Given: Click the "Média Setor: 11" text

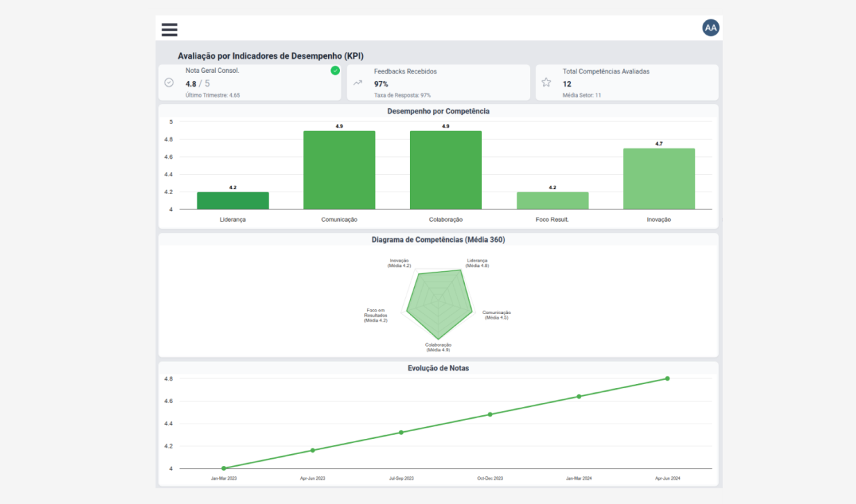Looking at the screenshot, I should (x=582, y=95).
